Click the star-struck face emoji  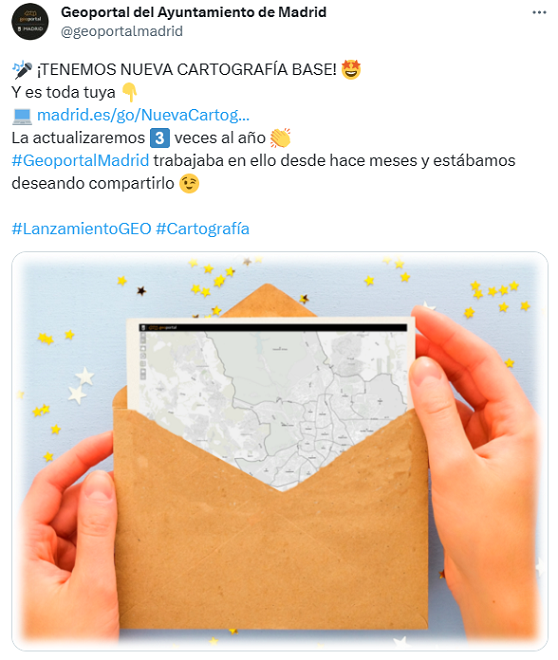[x=351, y=69]
